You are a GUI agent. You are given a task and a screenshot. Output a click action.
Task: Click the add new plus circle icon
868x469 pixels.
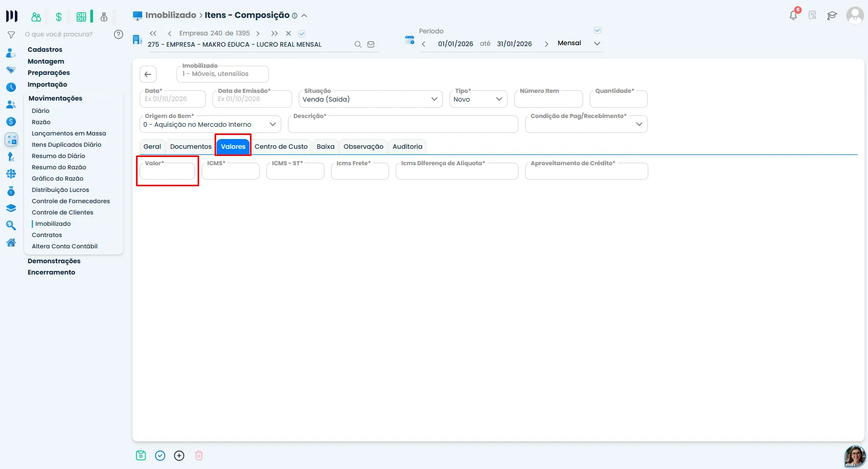[x=179, y=456]
